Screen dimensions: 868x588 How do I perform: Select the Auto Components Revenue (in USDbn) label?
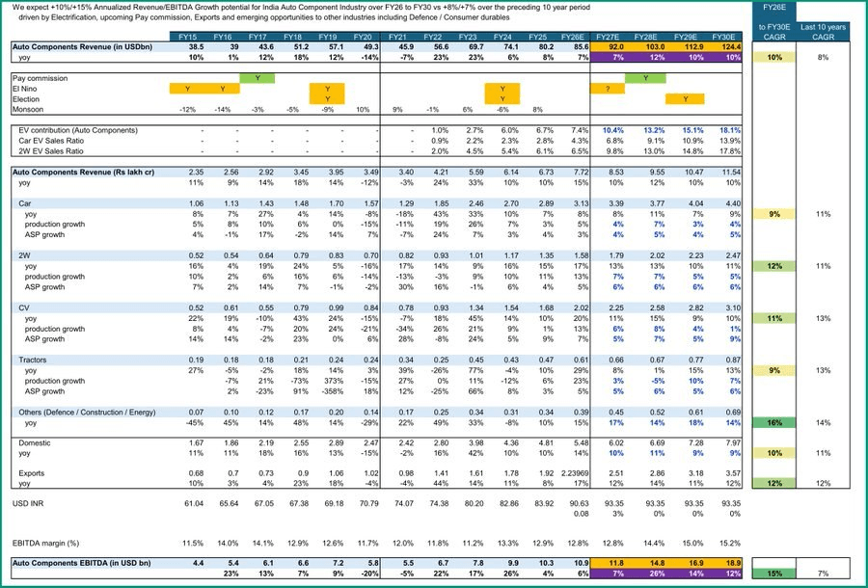tap(83, 47)
